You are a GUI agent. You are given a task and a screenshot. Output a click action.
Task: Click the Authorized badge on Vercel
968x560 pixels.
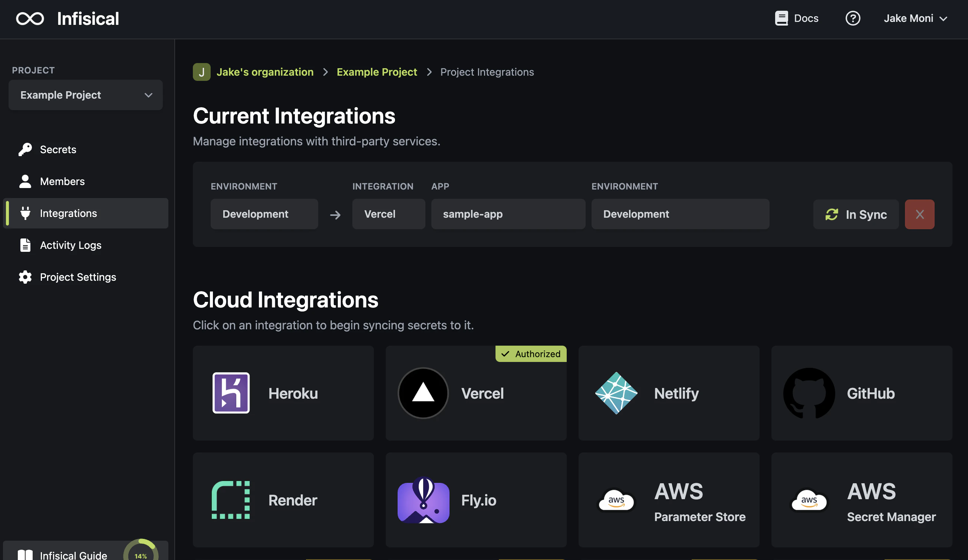(531, 354)
